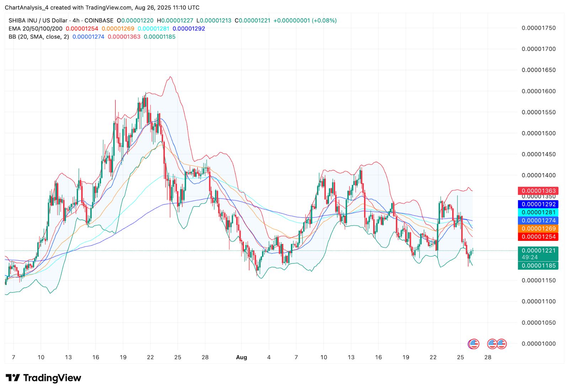Click the cyan 0.00001281 price label
This screenshot has width=569, height=392.
pos(538,212)
